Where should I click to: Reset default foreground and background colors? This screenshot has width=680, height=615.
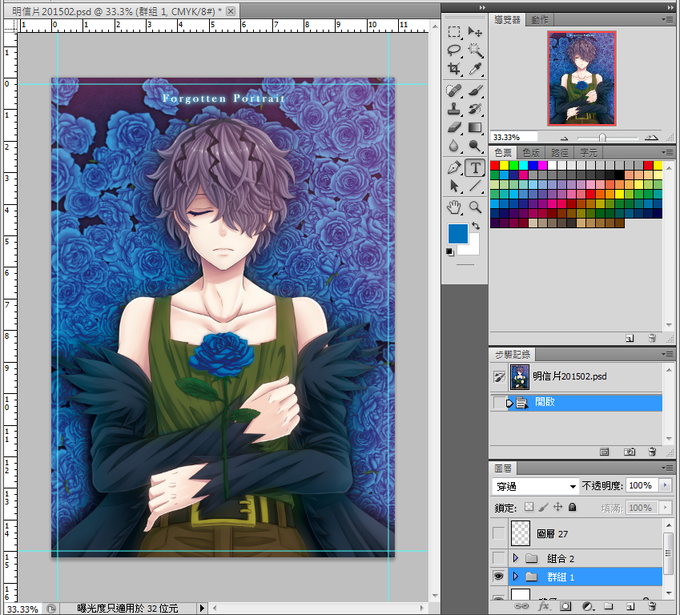click(450, 252)
